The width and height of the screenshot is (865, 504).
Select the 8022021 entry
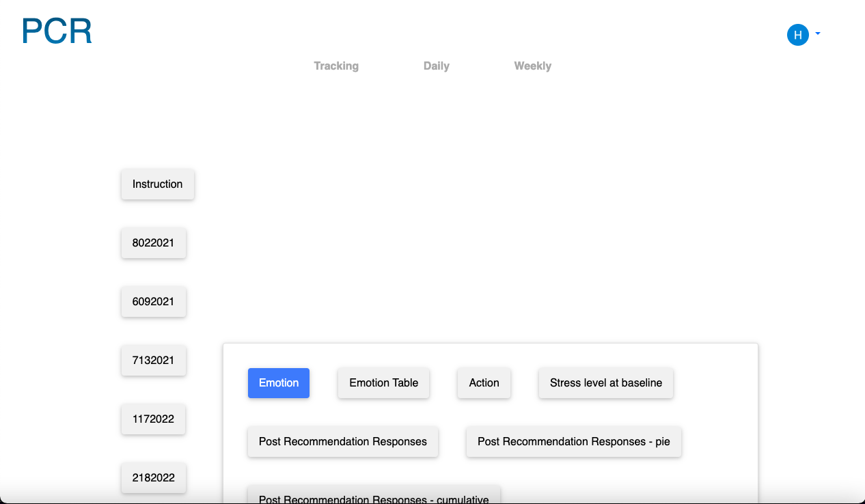(154, 243)
